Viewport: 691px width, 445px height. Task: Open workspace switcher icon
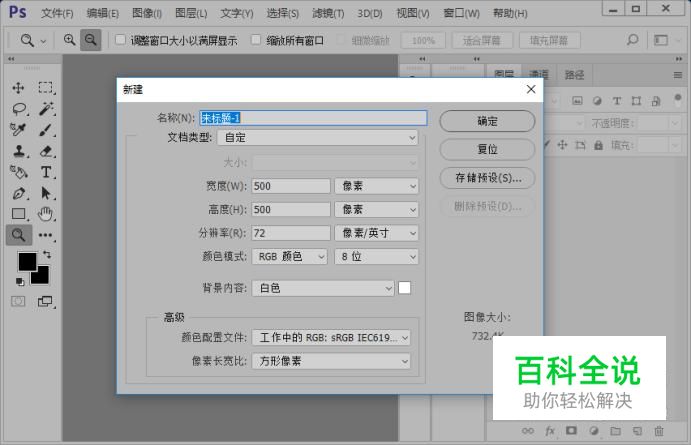pos(661,40)
